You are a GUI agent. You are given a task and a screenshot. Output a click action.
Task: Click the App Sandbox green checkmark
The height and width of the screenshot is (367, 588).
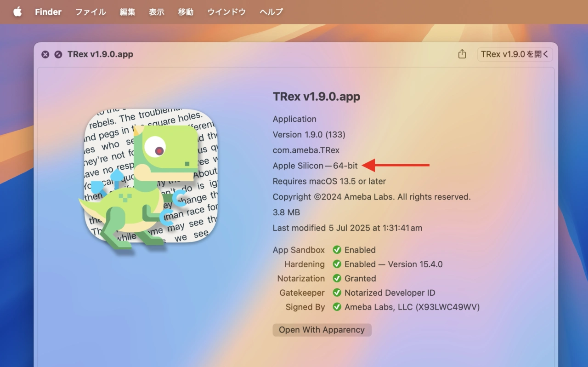pos(337,250)
